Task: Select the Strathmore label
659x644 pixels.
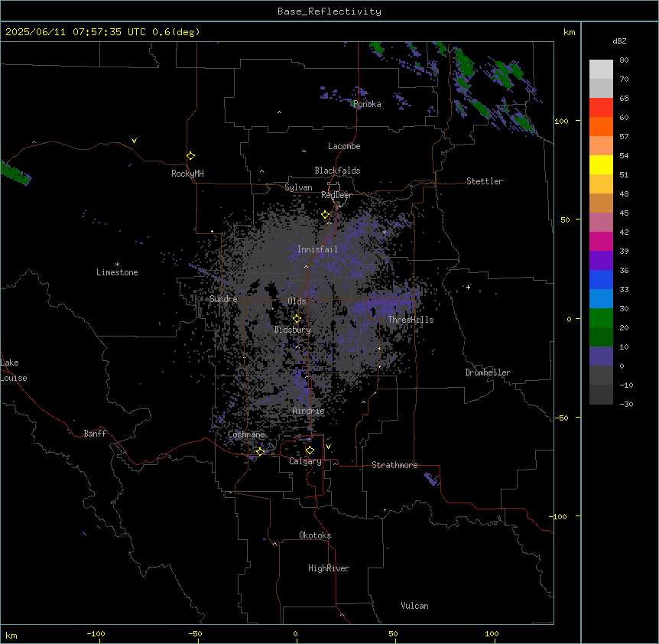Action: (394, 465)
